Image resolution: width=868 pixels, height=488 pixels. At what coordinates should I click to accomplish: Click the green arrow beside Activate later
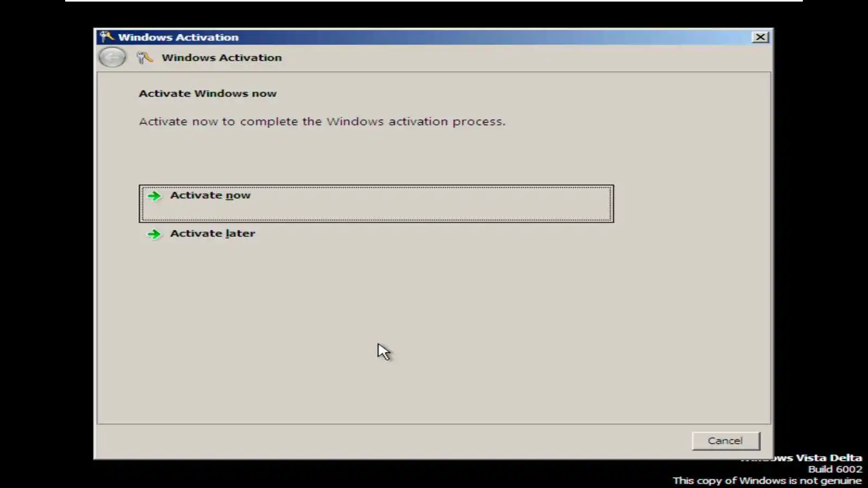[154, 234]
